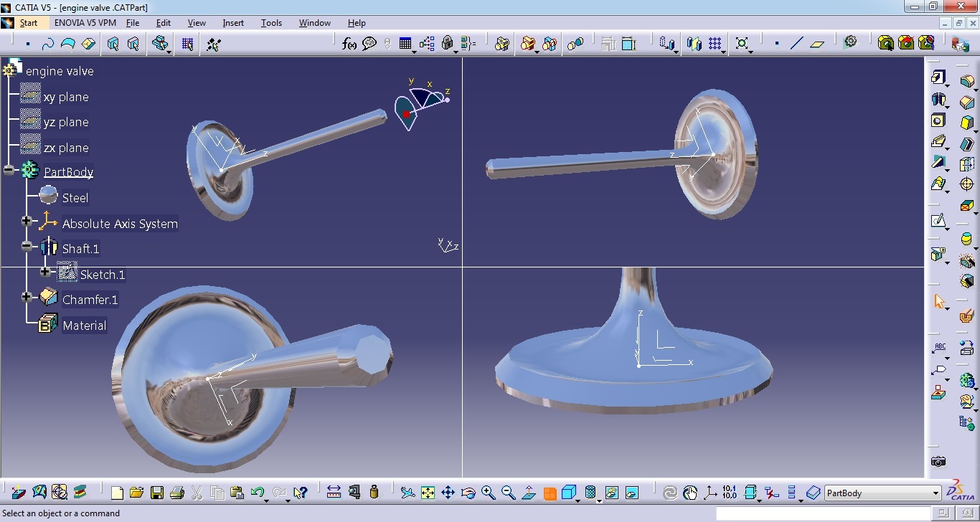Open the Window menu
980x522 pixels.
[x=315, y=23]
